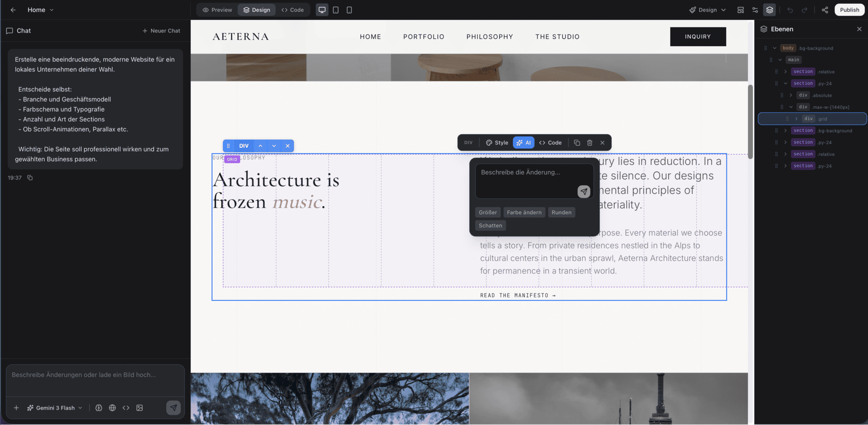The image size is (868, 425).
Task: Apply the Runden suggestion chip
Action: click(x=561, y=212)
